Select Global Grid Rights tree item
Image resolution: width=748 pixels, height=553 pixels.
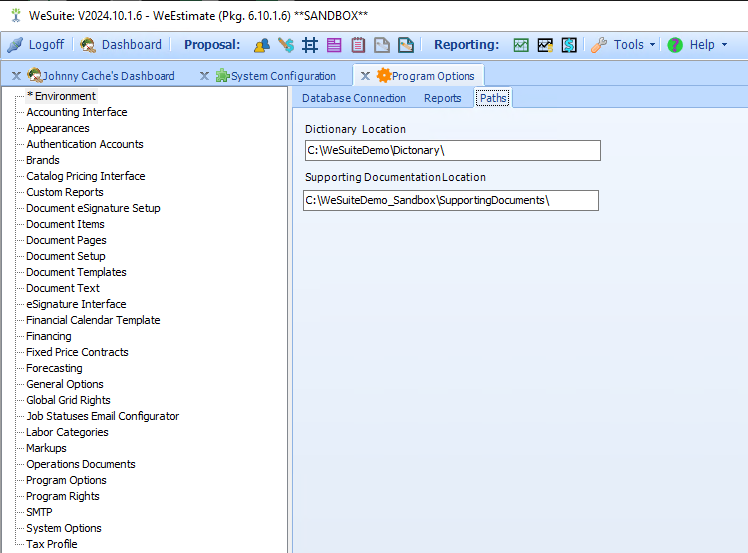(68, 400)
